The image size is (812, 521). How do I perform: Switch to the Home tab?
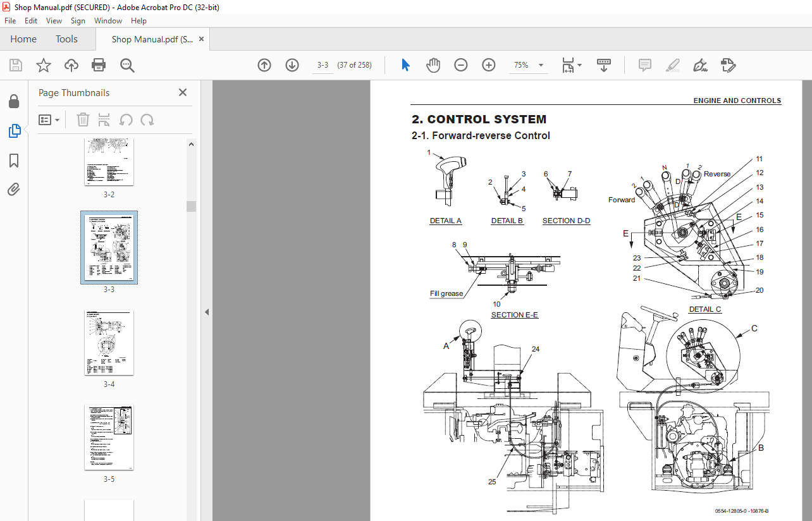23,39
